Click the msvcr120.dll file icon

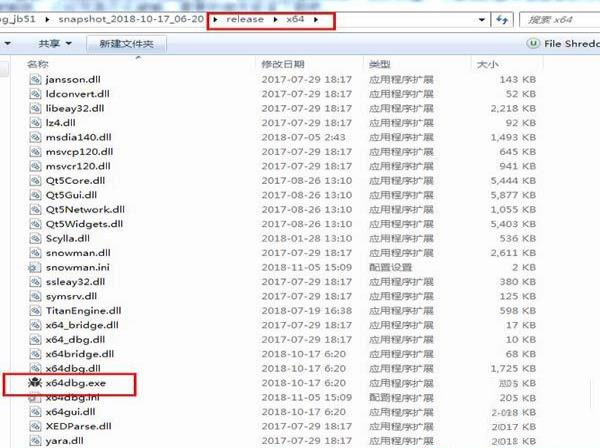[35, 166]
